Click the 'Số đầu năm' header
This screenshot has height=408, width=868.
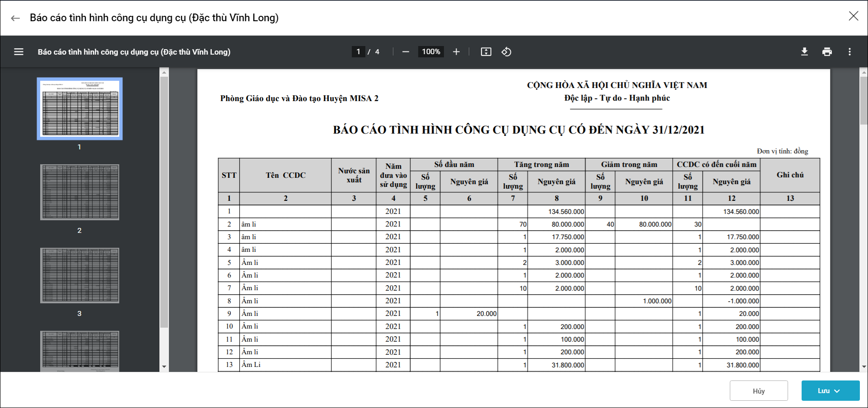[x=454, y=165]
